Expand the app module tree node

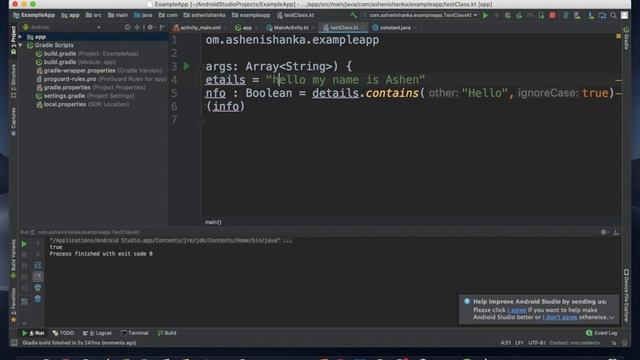click(x=20, y=37)
